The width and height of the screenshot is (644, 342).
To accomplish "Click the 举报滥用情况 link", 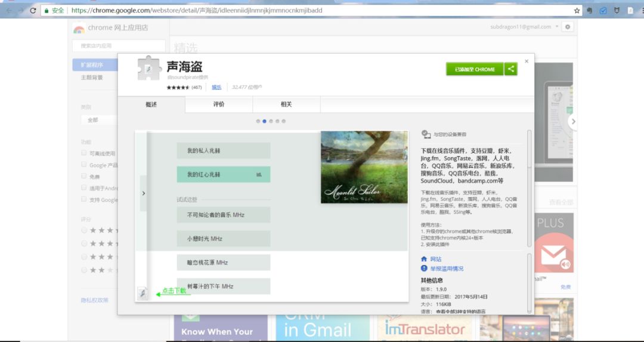I will coord(447,269).
